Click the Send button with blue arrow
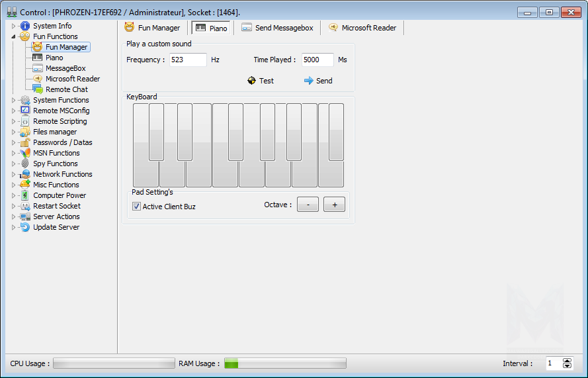The image size is (588, 378). click(318, 81)
